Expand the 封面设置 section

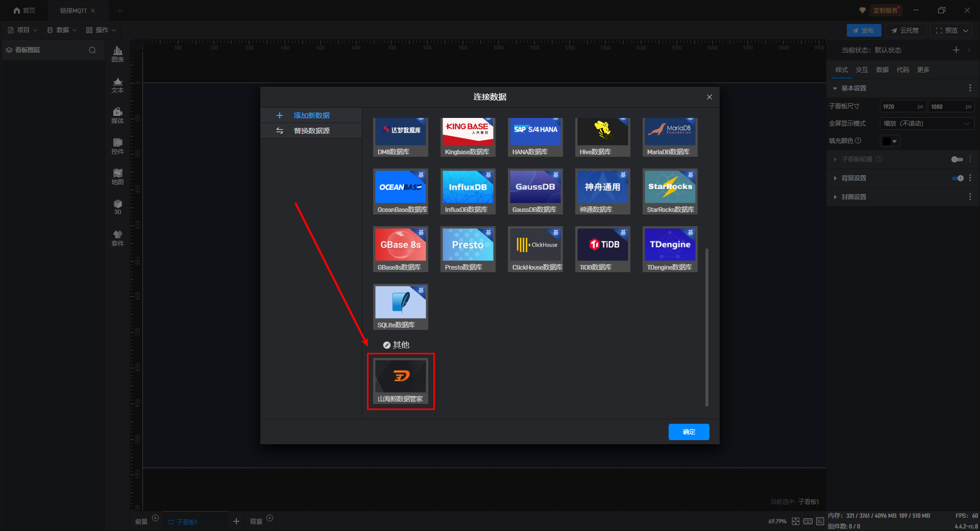(x=835, y=197)
